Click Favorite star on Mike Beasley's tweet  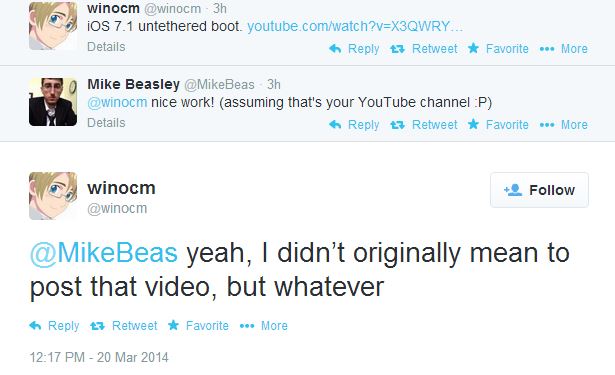click(x=473, y=124)
